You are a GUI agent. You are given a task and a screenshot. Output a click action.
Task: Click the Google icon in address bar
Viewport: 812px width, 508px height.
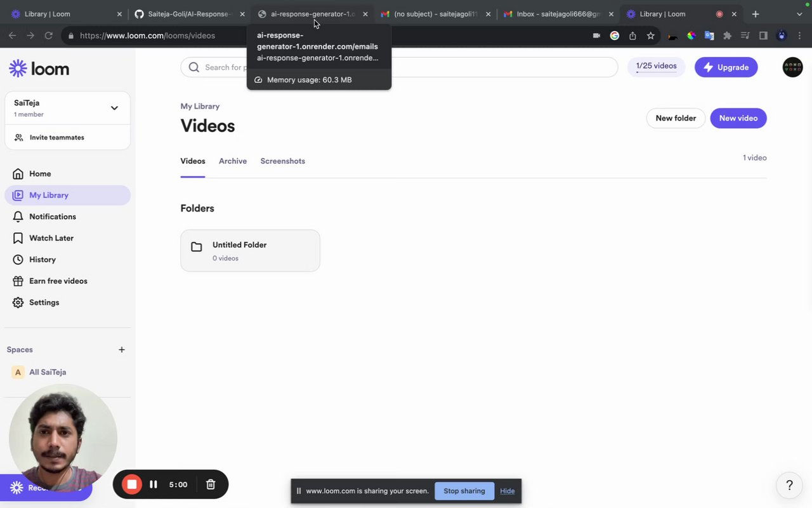[x=614, y=36]
